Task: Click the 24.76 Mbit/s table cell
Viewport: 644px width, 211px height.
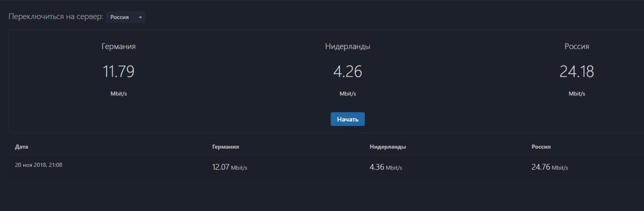Action: [549, 167]
